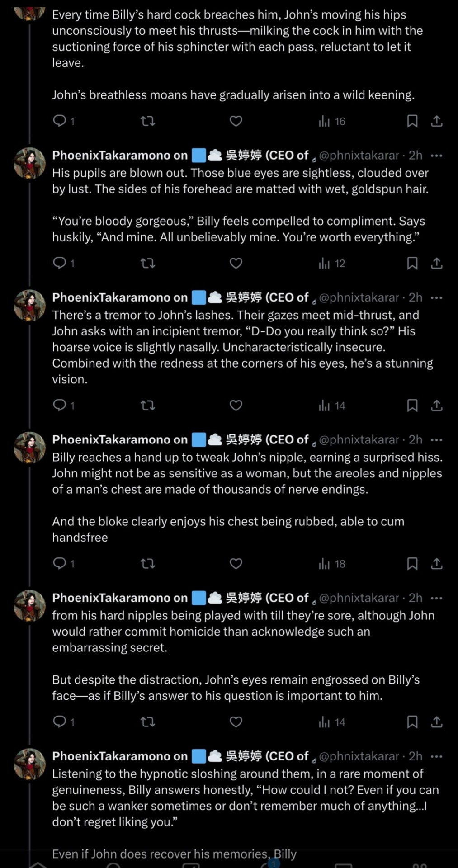
Task: Like the tweet ending "a wild keening"
Action: click(236, 121)
